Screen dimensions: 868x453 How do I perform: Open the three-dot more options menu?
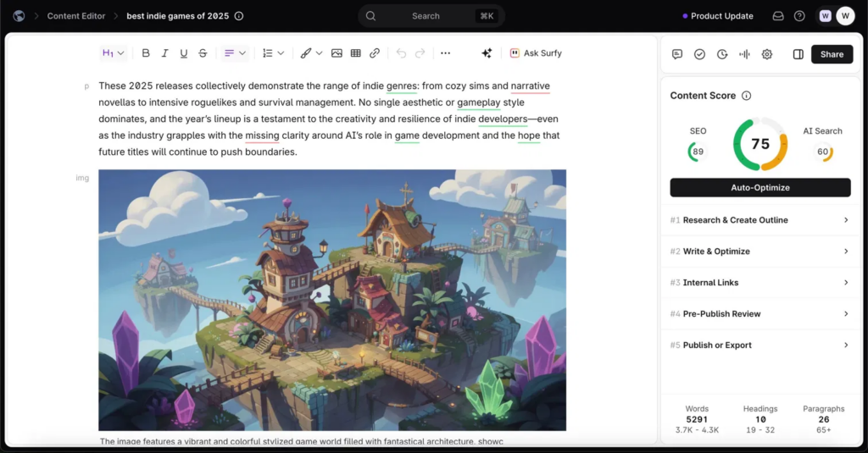coord(446,53)
